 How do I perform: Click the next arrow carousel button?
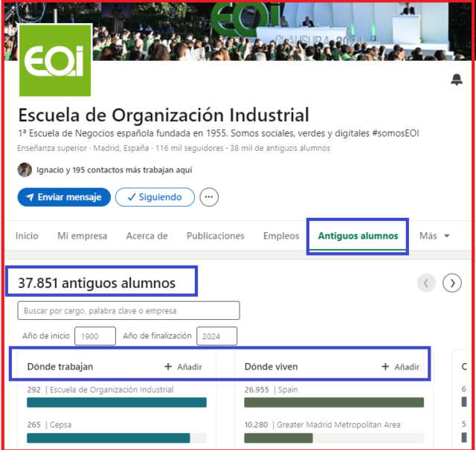452,283
